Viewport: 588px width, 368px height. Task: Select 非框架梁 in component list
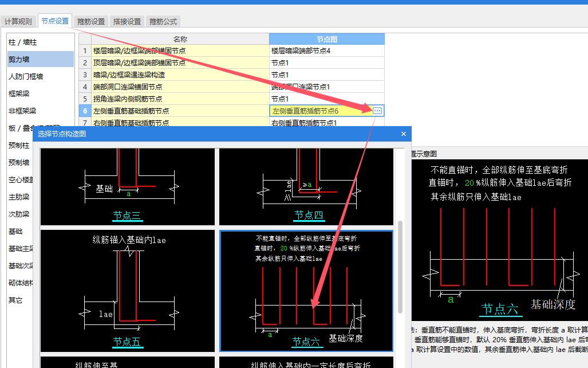tap(41, 111)
